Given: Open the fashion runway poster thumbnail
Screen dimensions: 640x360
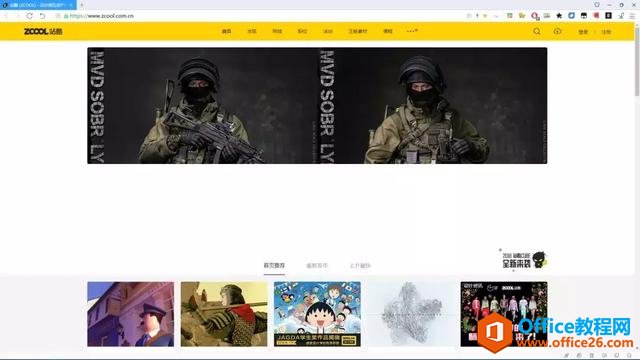Looking at the screenshot, I should coord(504,314).
